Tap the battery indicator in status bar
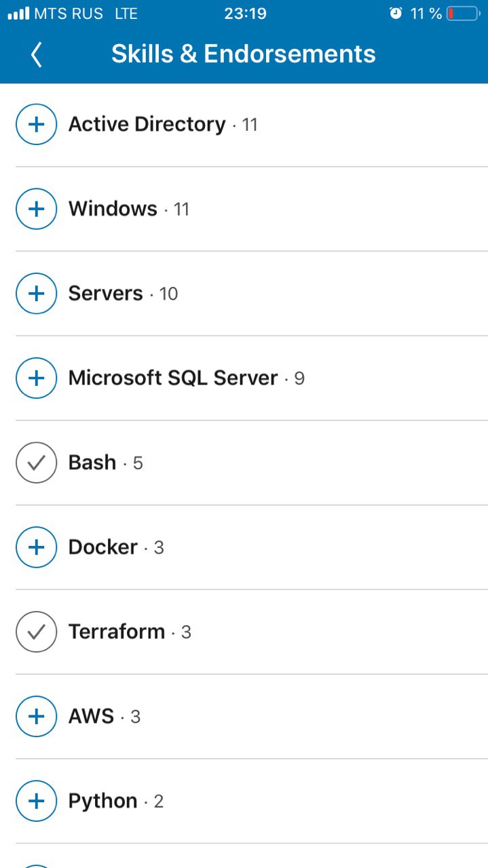This screenshot has width=488, height=868. point(463,14)
